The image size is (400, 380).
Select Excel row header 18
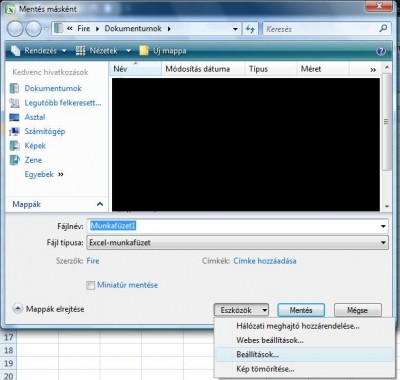(x=8, y=351)
